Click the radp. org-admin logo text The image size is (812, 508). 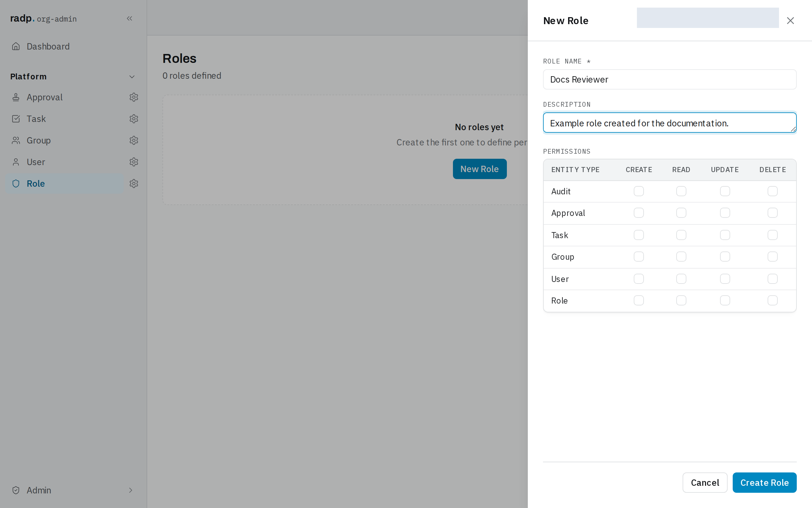43,18
